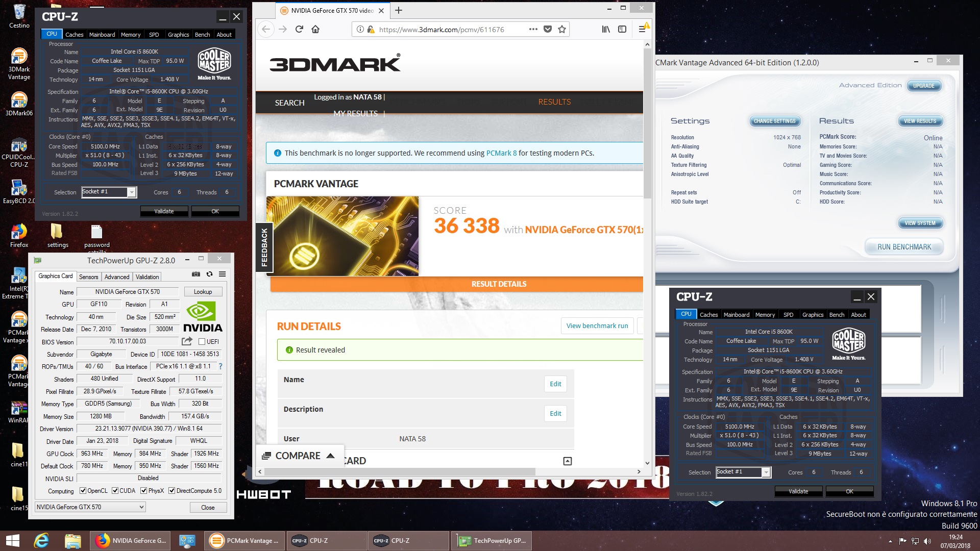Switch to Memory tab in top-left CPU-Z
This screenshot has width=980, height=551.
point(131,35)
